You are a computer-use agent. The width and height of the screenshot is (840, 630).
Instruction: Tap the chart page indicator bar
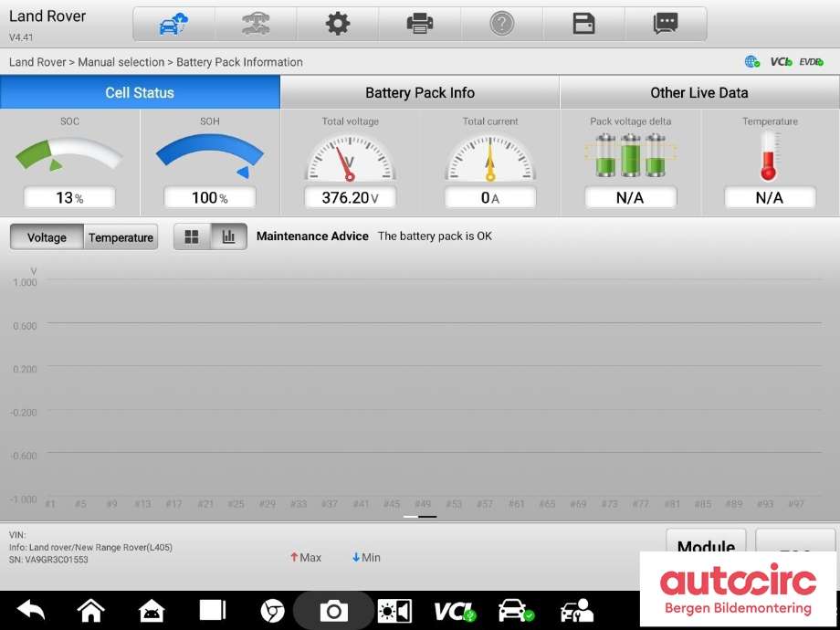419,517
